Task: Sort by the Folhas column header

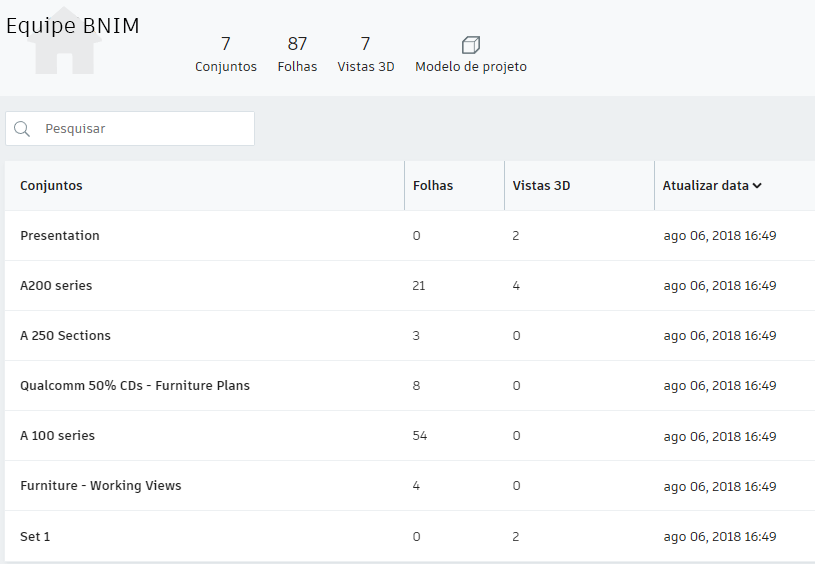Action: point(433,186)
